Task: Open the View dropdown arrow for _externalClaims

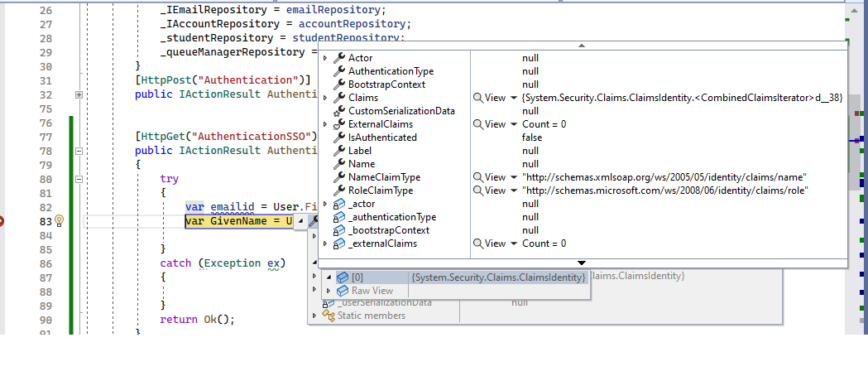Action: 513,244
